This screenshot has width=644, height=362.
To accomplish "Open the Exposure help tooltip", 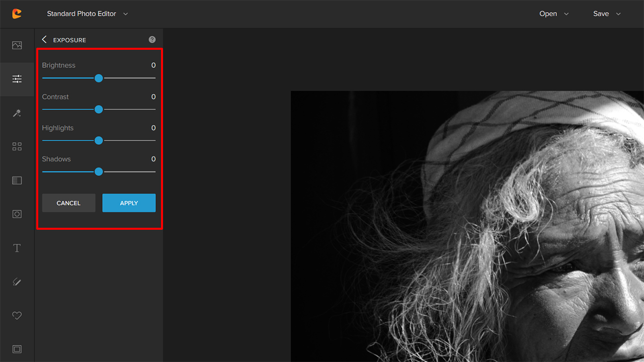I will click(152, 39).
